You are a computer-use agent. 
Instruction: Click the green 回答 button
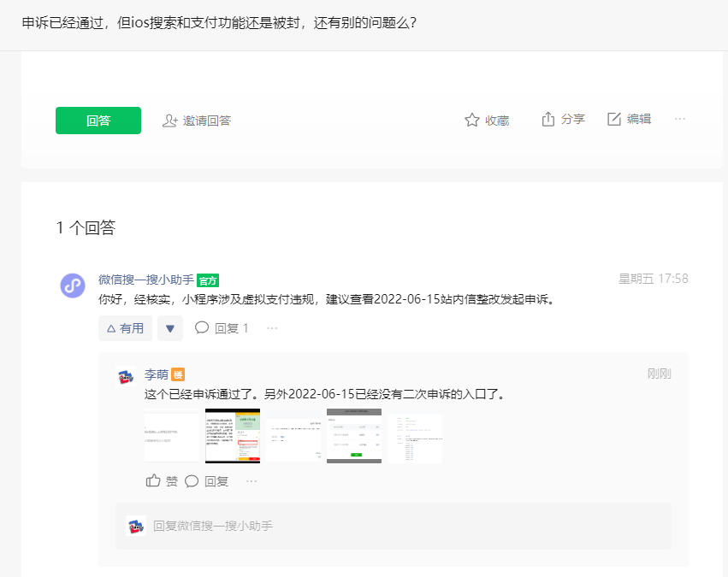click(98, 121)
